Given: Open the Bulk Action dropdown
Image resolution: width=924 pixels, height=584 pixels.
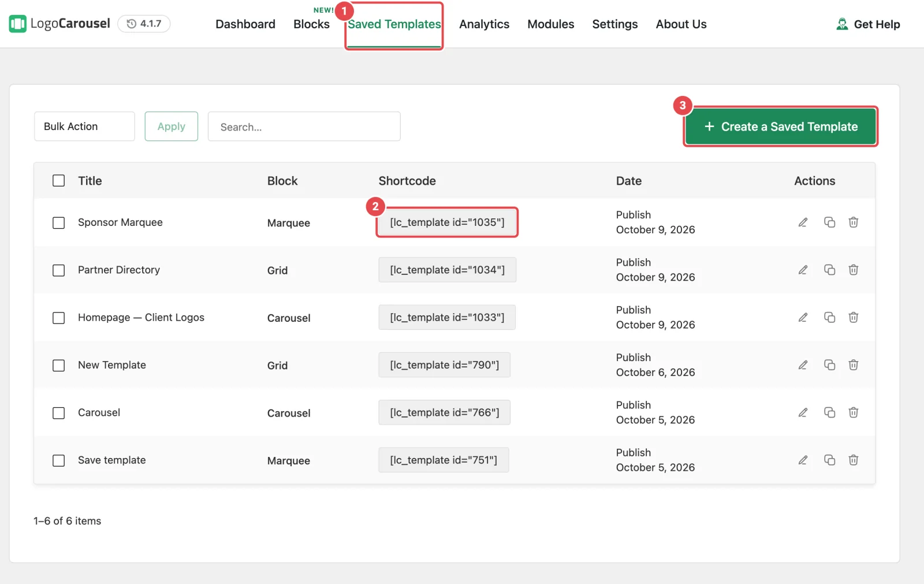Looking at the screenshot, I should pos(84,127).
